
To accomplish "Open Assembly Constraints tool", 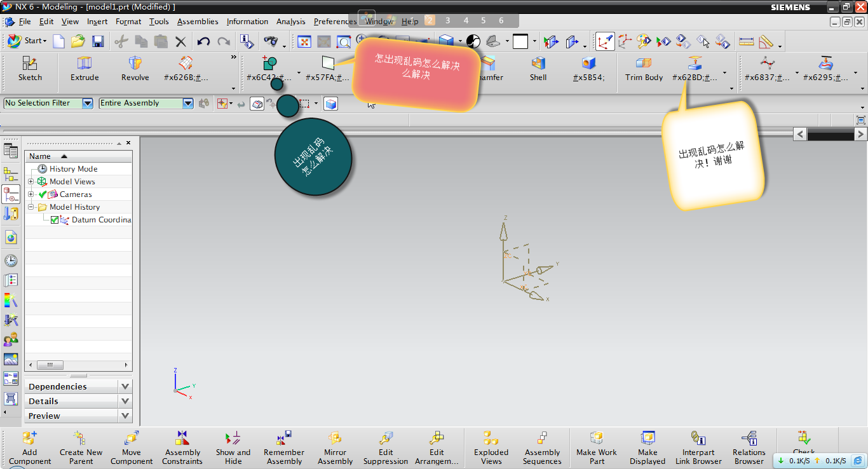I will coord(182,447).
